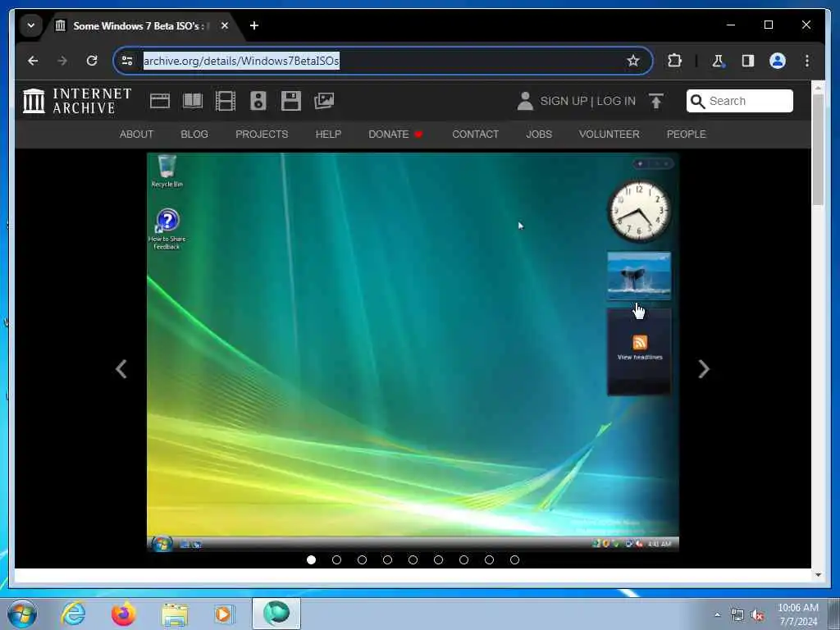Click the Internet Archive logo

(76, 101)
